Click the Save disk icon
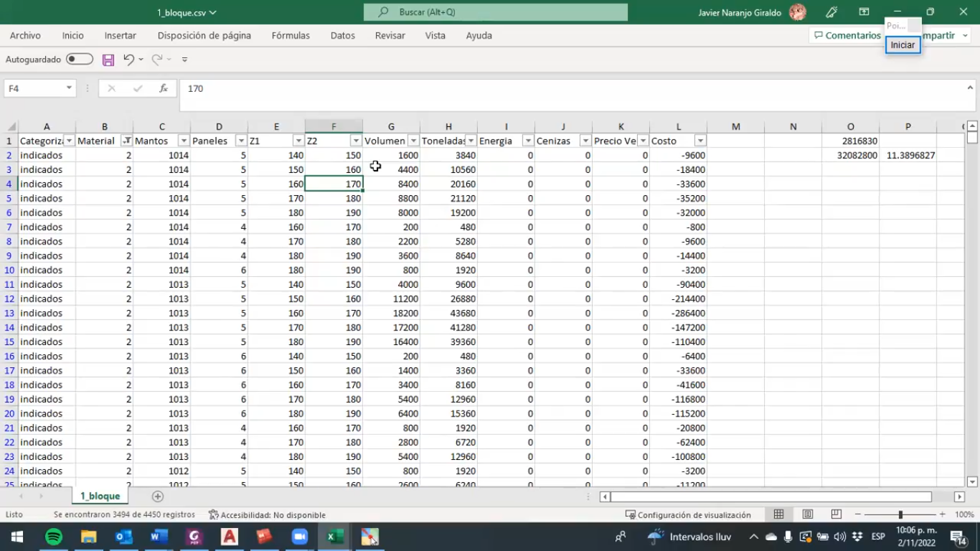980x551 pixels. (x=108, y=60)
